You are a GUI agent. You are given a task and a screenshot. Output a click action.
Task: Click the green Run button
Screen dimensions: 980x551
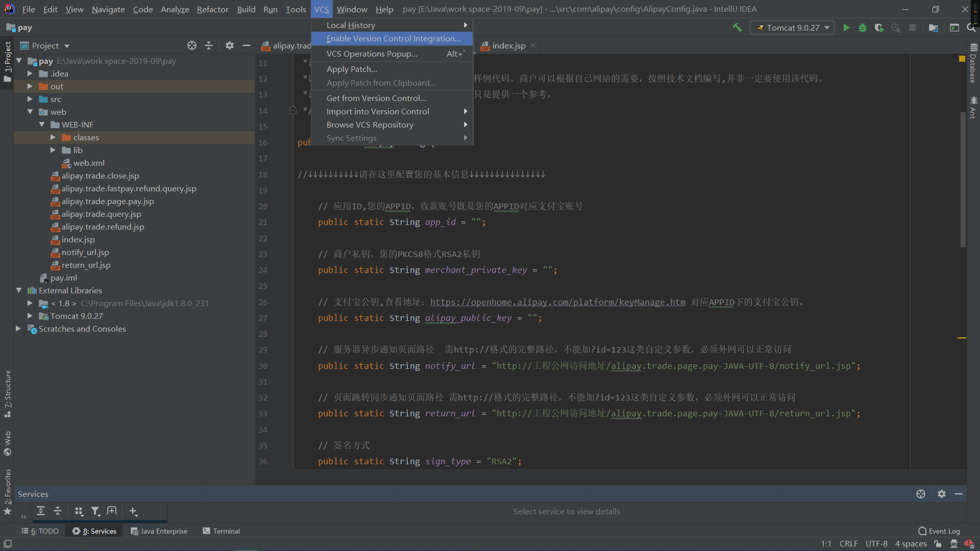click(846, 28)
